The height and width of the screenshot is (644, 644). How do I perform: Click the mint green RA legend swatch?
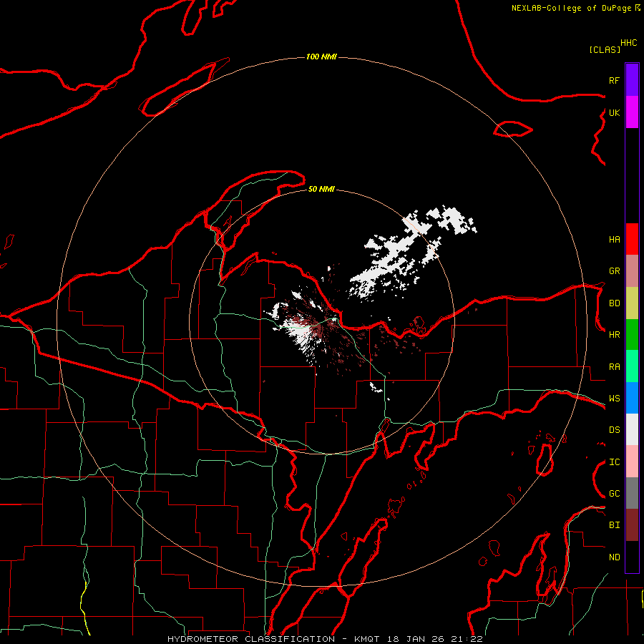click(632, 366)
